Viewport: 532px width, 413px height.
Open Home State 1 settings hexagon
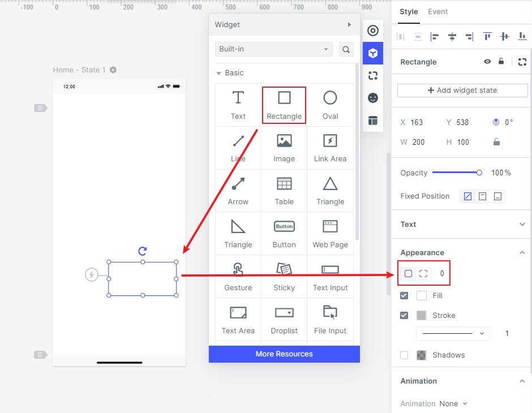click(113, 70)
